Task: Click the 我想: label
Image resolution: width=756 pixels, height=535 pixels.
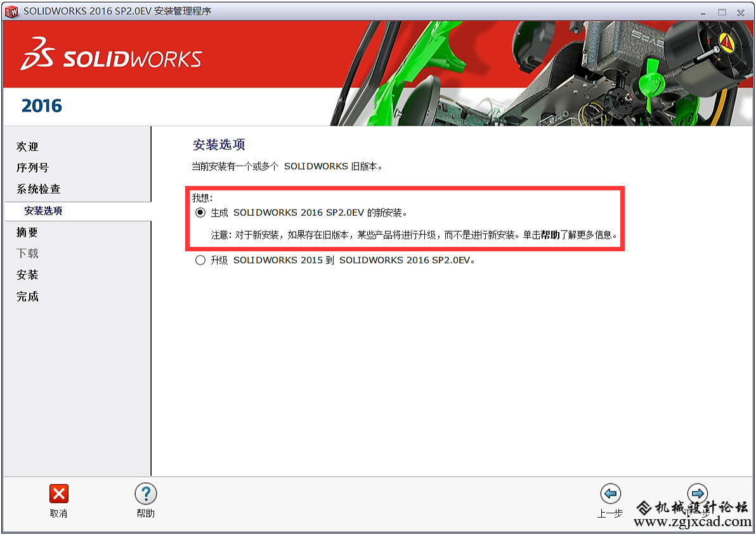Action: [x=202, y=198]
